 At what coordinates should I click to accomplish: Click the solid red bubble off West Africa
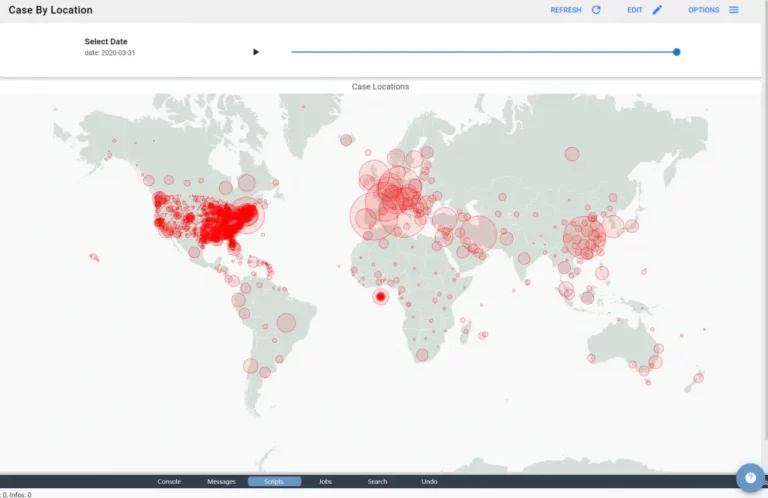tap(381, 297)
